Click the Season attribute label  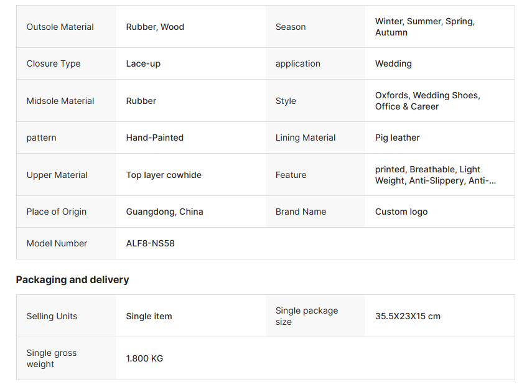[291, 27]
